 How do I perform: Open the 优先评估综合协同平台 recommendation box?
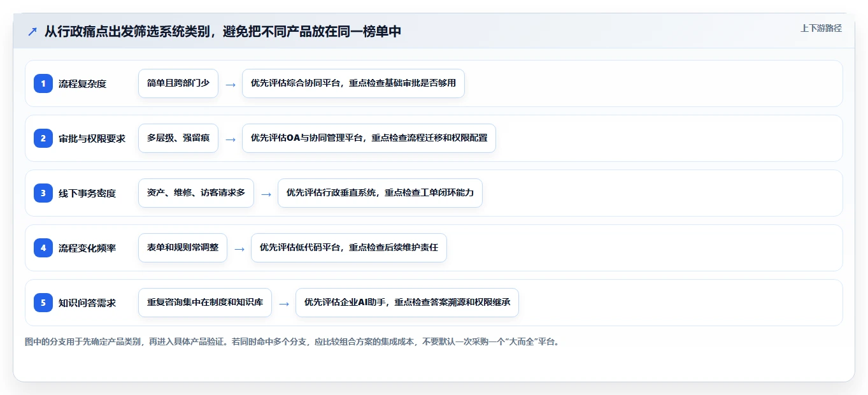(353, 83)
